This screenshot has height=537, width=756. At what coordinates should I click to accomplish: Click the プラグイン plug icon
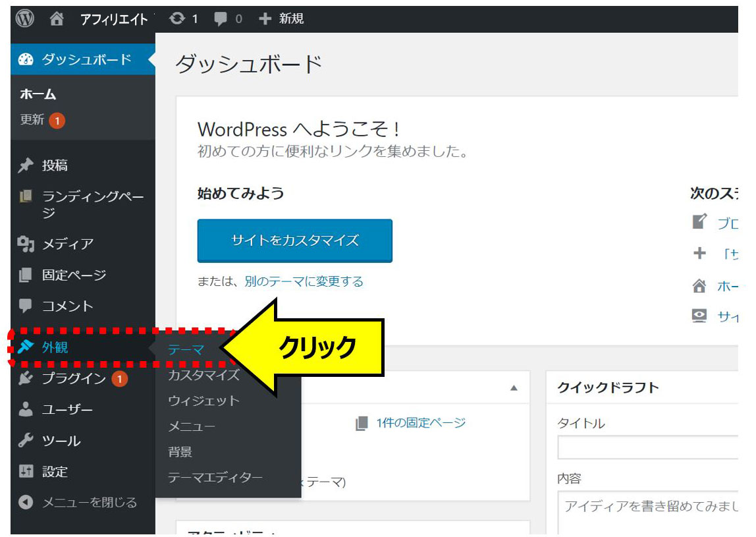point(26,378)
